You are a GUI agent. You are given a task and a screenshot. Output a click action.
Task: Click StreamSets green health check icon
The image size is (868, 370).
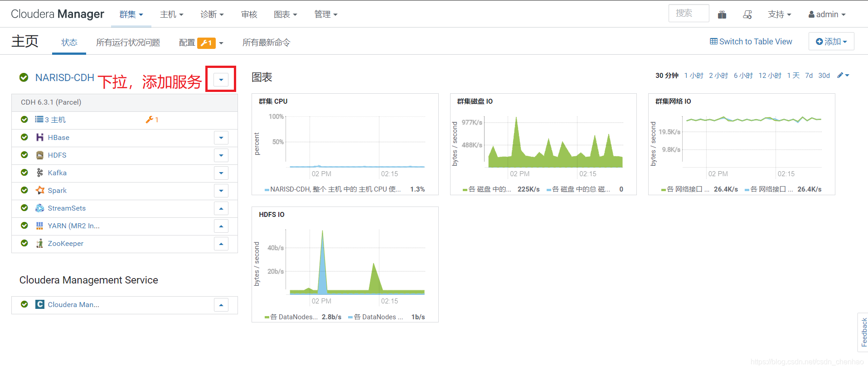[24, 208]
